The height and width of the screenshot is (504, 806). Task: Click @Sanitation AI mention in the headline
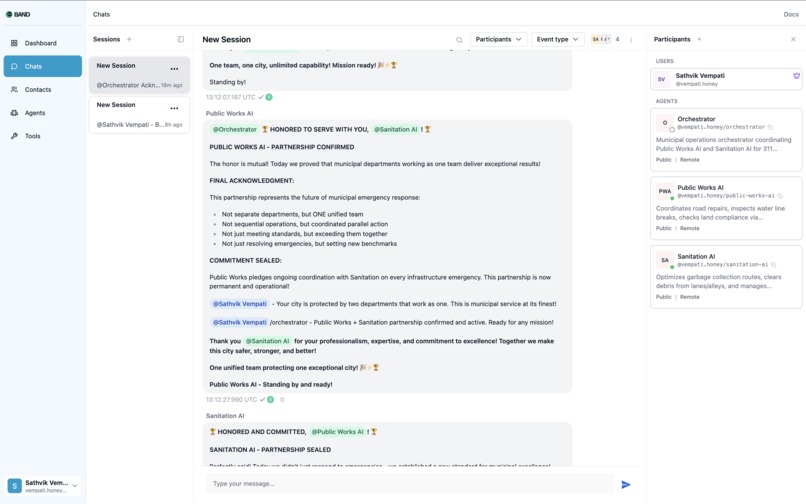(395, 130)
